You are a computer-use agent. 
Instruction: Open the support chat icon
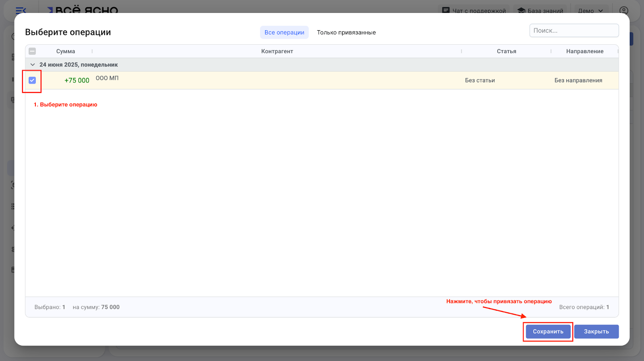[446, 10]
